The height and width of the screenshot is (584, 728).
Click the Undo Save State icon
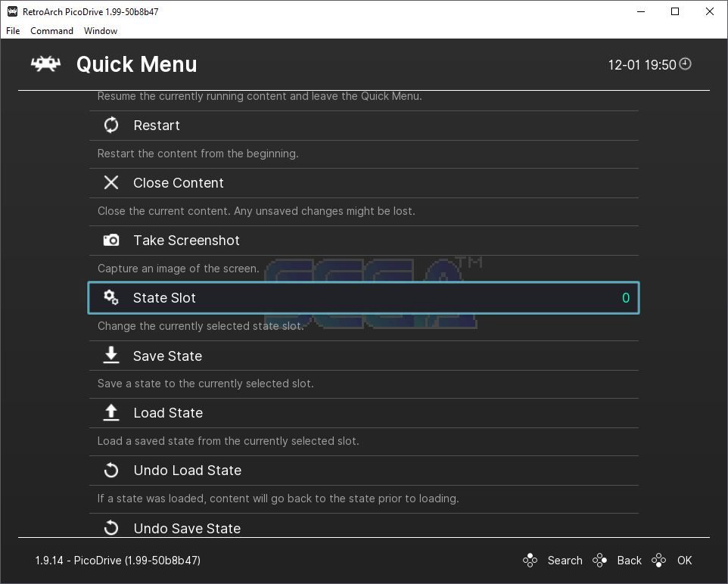point(111,528)
